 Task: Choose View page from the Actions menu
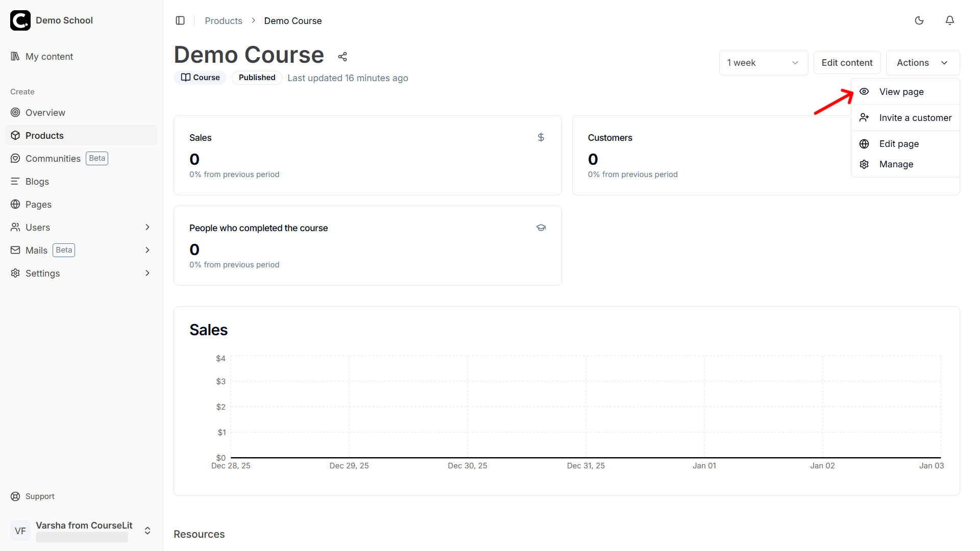click(901, 91)
